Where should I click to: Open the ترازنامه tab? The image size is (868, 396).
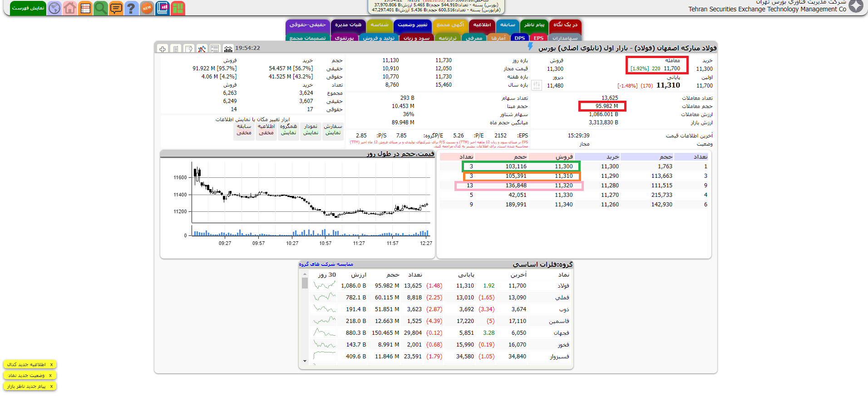tap(447, 38)
